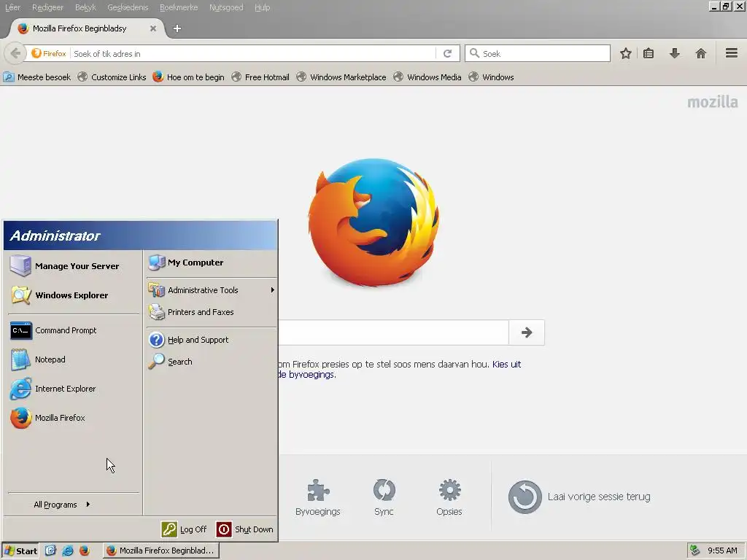The height and width of the screenshot is (560, 747).
Task: Click the network tray icon
Action: 695,551
